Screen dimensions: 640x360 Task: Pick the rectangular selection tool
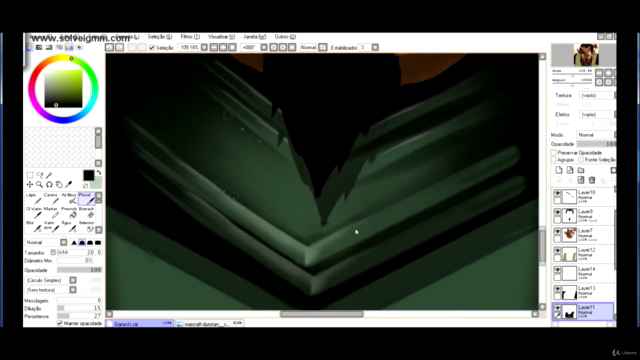pyautogui.click(x=30, y=176)
